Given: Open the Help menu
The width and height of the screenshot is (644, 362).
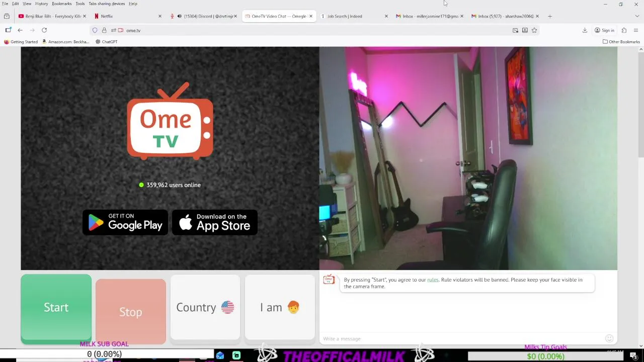Looking at the screenshot, I should coord(133,4).
